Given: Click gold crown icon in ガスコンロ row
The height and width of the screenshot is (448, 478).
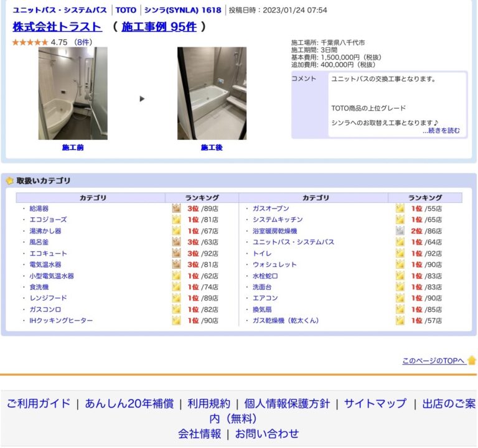Looking at the screenshot, I should coord(177,309).
